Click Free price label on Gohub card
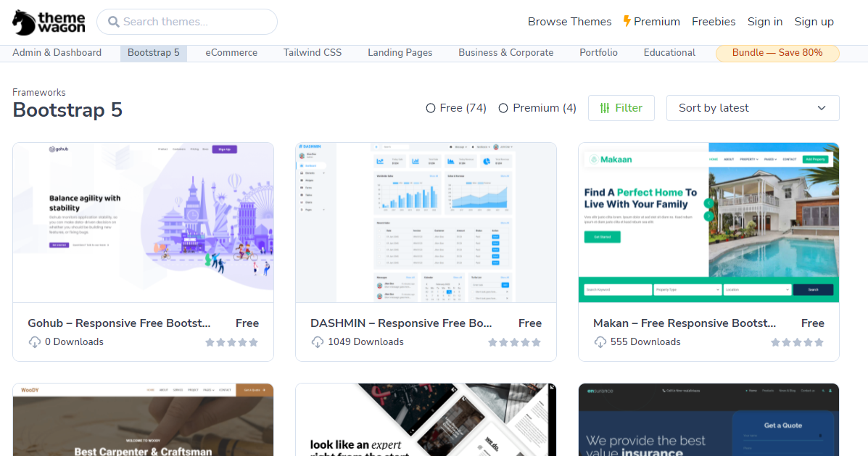This screenshot has width=868, height=456. pyautogui.click(x=247, y=323)
